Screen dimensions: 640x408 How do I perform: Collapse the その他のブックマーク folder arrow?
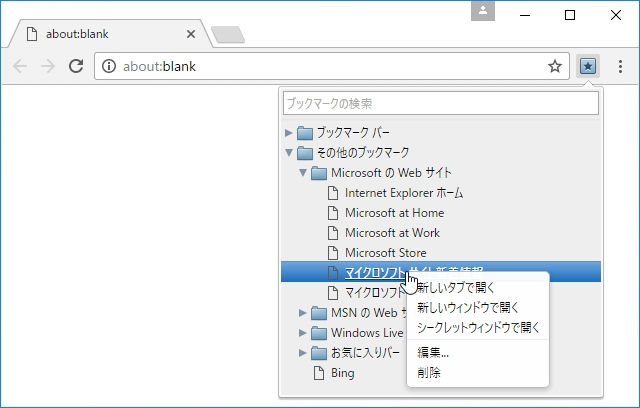289,153
